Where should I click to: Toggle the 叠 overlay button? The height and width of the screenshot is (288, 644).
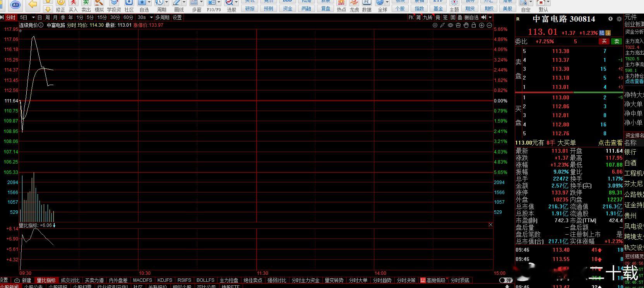[x=460, y=17]
